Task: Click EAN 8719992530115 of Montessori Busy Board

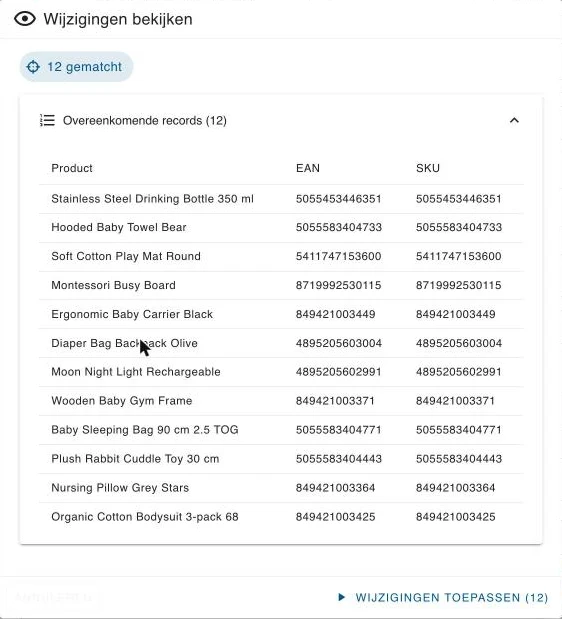Action: (339, 285)
